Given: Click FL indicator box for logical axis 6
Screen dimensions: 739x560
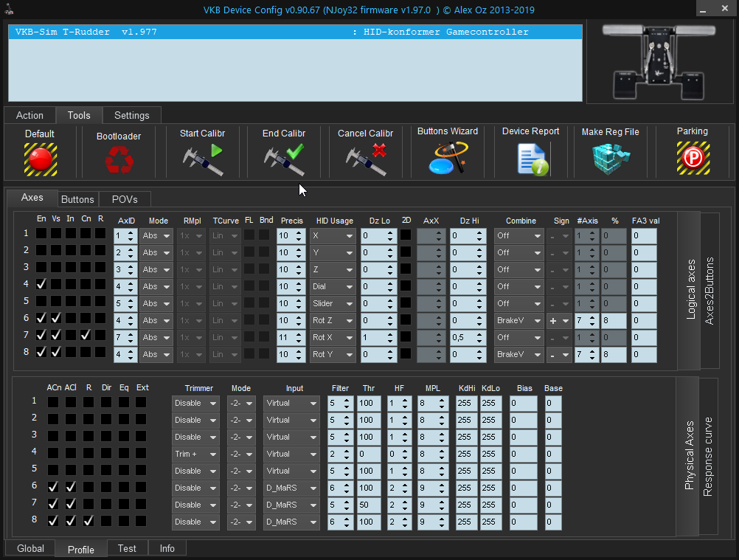Looking at the screenshot, I should 249,319.
